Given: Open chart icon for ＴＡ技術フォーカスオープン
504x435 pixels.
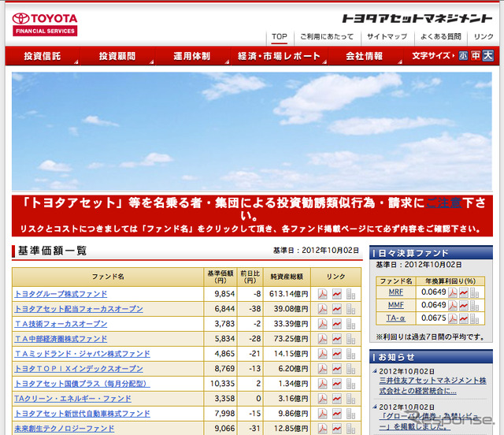Looking at the screenshot, I should (337, 324).
